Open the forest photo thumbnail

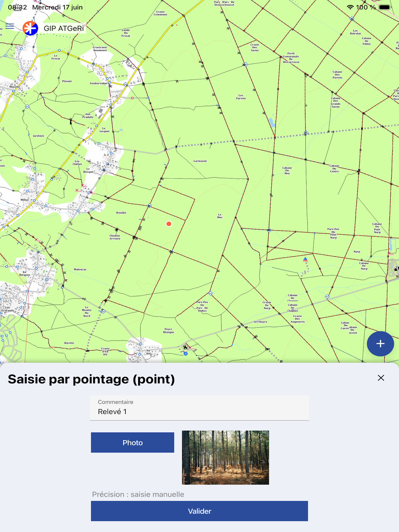(225, 457)
